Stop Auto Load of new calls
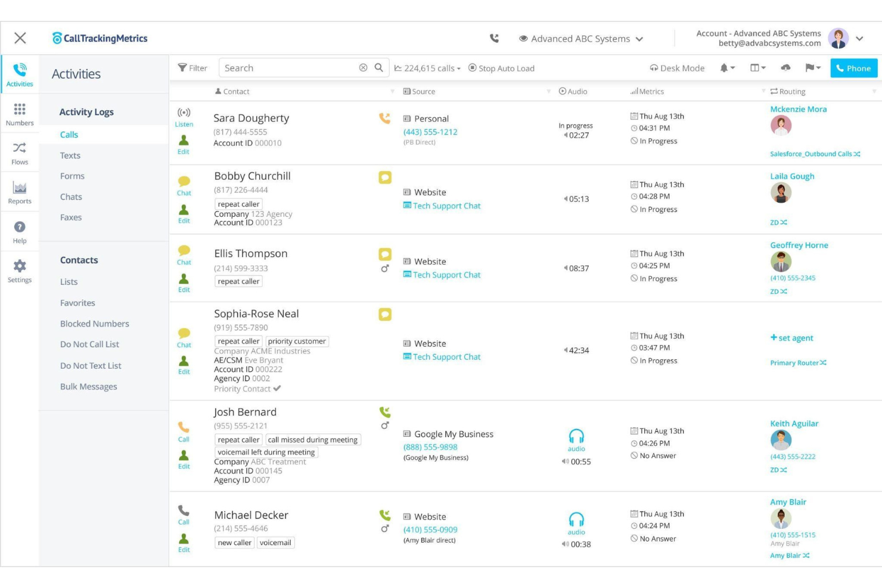The width and height of the screenshot is (882, 588). pos(501,68)
